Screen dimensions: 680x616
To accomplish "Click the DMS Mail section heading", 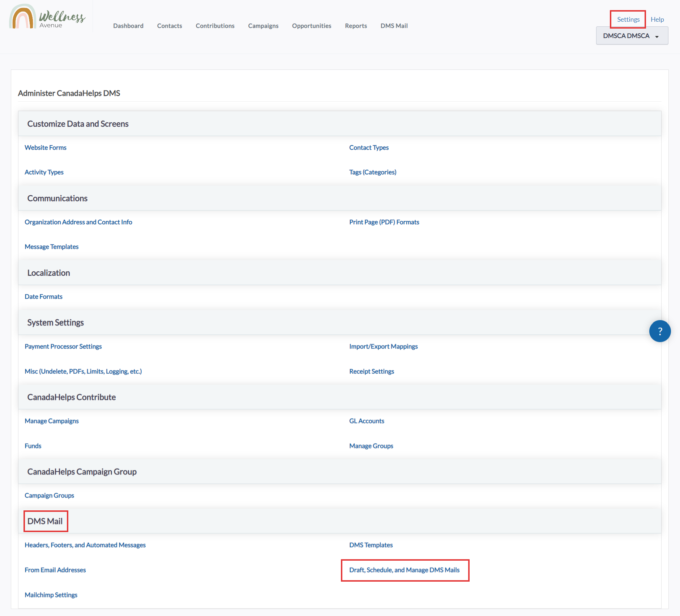I will point(45,521).
